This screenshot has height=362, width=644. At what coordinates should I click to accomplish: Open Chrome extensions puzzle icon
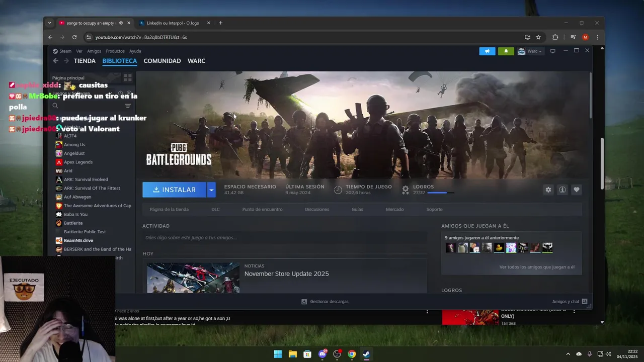[x=555, y=37]
